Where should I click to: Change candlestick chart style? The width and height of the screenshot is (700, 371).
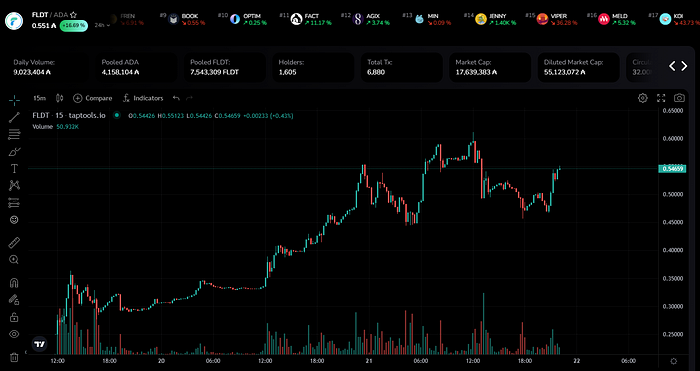pyautogui.click(x=59, y=98)
